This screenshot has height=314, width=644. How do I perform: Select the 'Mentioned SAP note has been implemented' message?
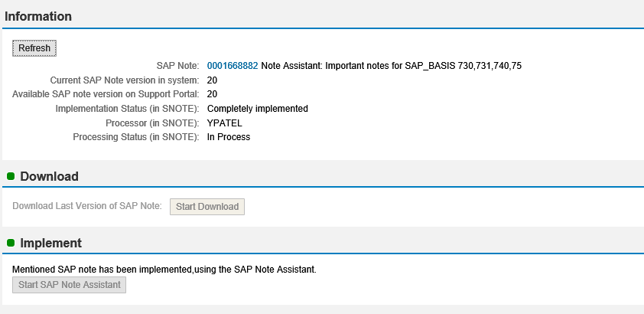click(164, 270)
